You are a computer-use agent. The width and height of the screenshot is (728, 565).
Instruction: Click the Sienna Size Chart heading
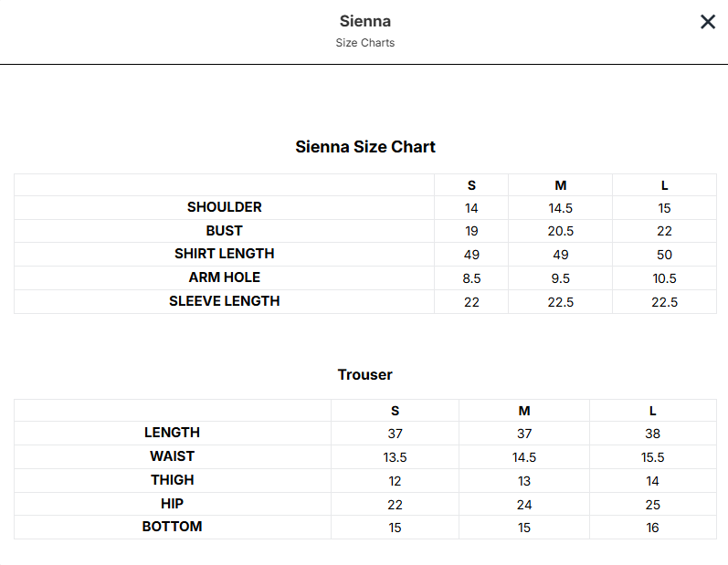click(365, 147)
